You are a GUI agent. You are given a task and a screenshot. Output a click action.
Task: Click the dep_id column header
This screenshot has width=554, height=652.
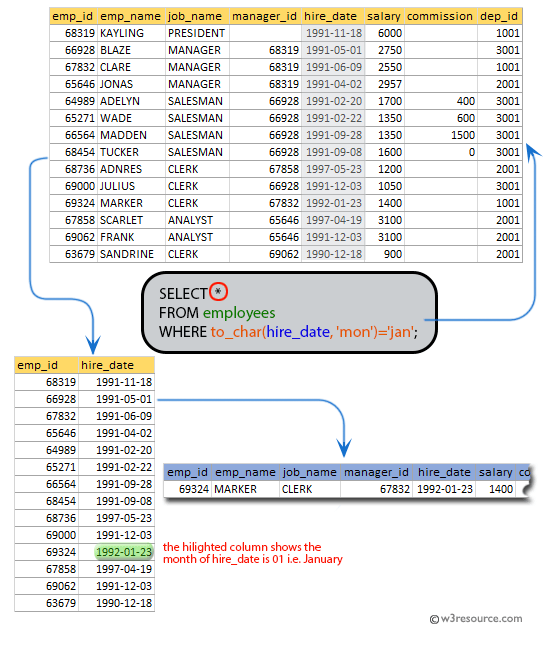499,16
